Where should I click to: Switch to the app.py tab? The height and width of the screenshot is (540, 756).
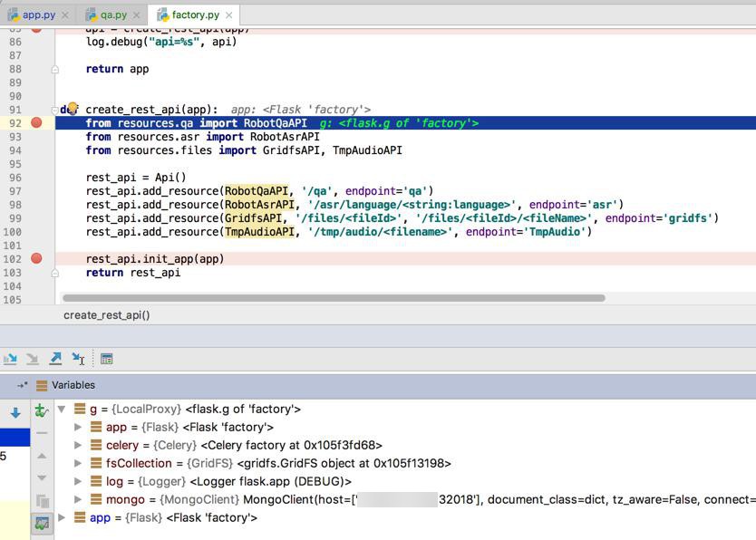pos(38,14)
